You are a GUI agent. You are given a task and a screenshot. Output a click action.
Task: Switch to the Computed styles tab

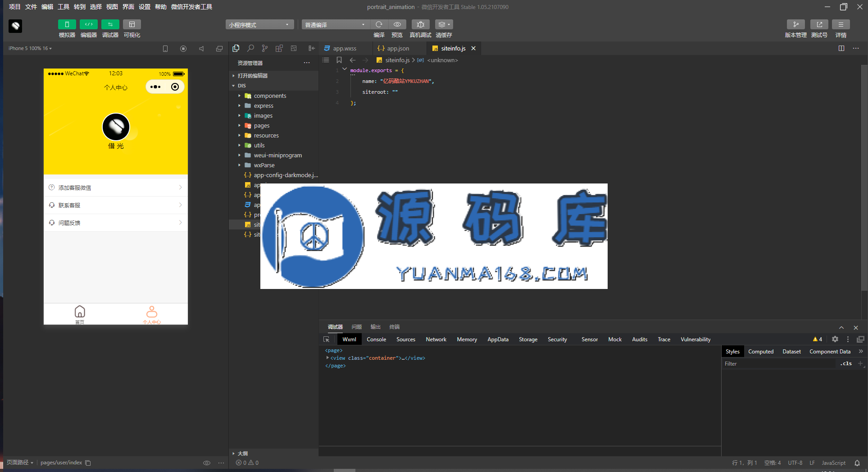761,352
